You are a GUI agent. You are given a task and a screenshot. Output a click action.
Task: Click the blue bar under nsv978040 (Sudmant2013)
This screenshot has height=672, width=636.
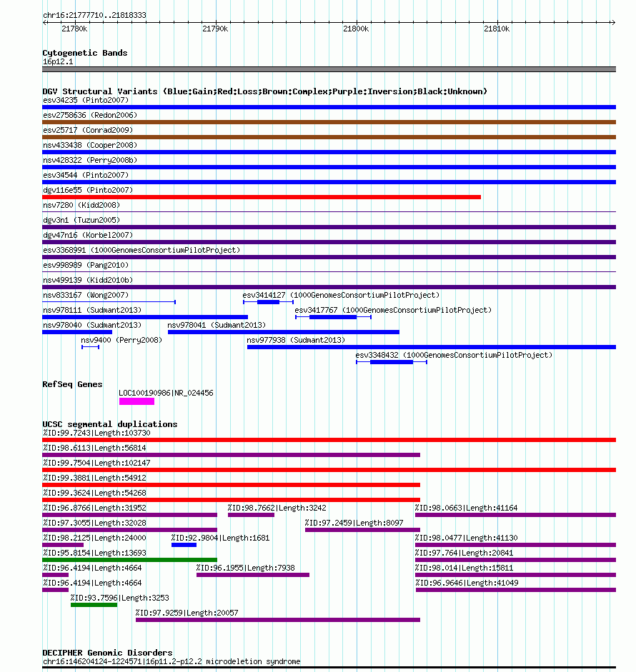click(77, 332)
